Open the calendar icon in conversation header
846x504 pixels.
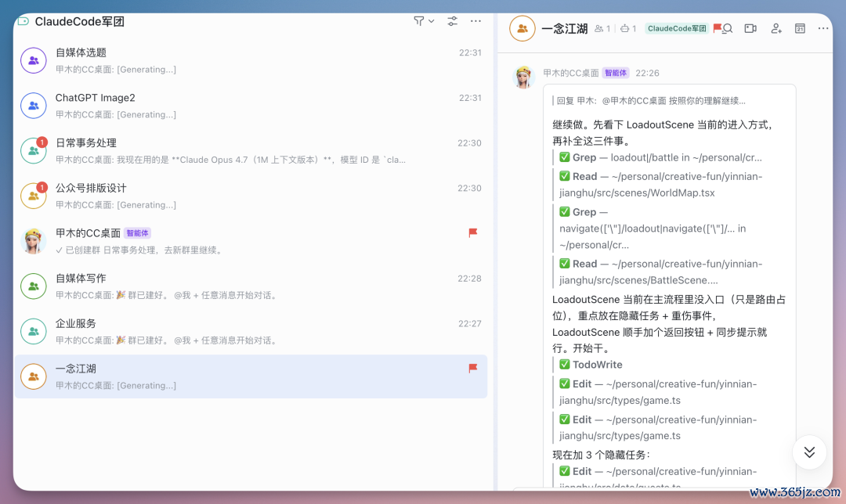click(800, 29)
